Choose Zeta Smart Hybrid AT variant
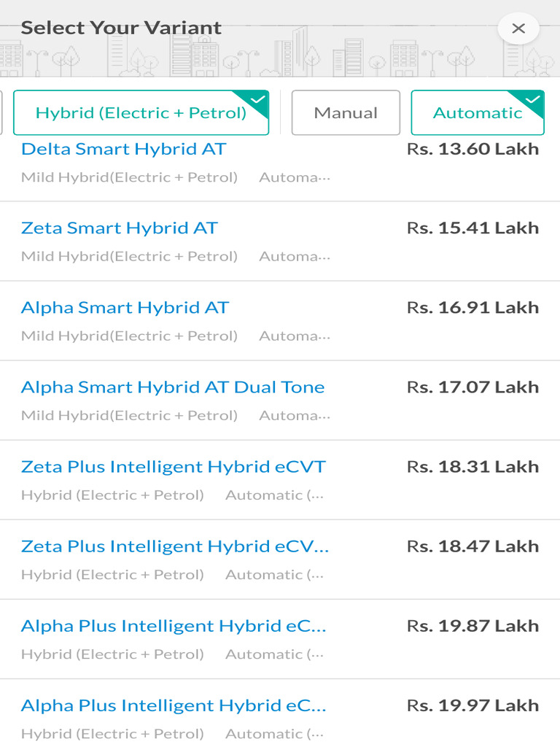Image resolution: width=560 pixels, height=747 pixels. tap(120, 228)
